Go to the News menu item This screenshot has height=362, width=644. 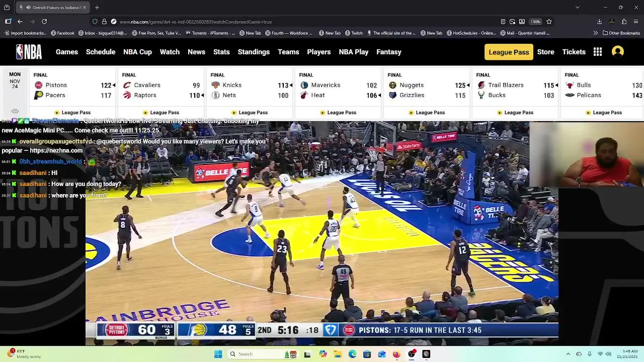click(196, 52)
